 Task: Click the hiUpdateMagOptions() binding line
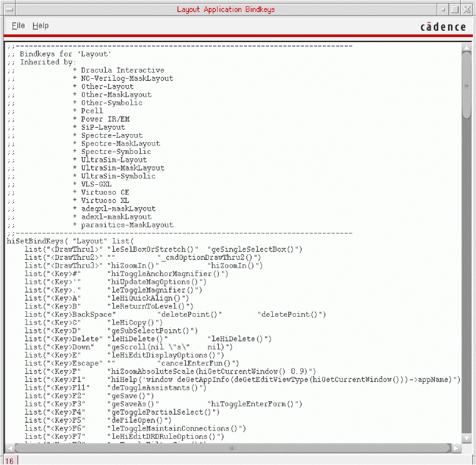click(116, 282)
